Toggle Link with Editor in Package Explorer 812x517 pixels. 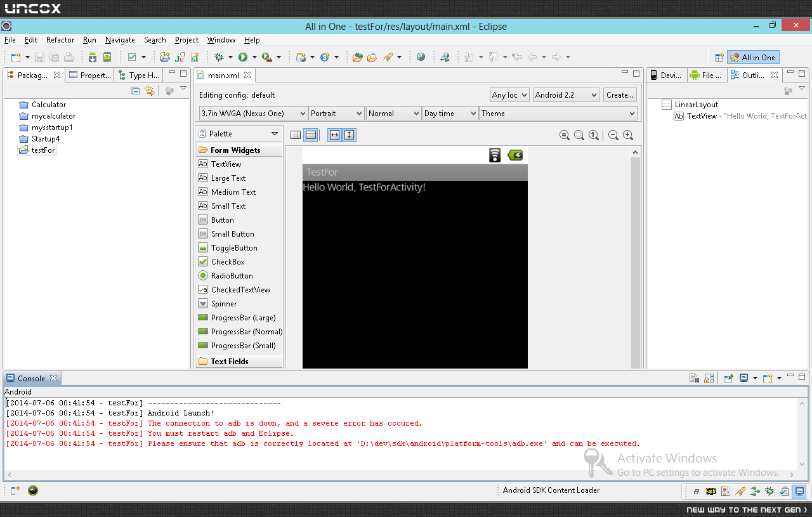(x=150, y=91)
